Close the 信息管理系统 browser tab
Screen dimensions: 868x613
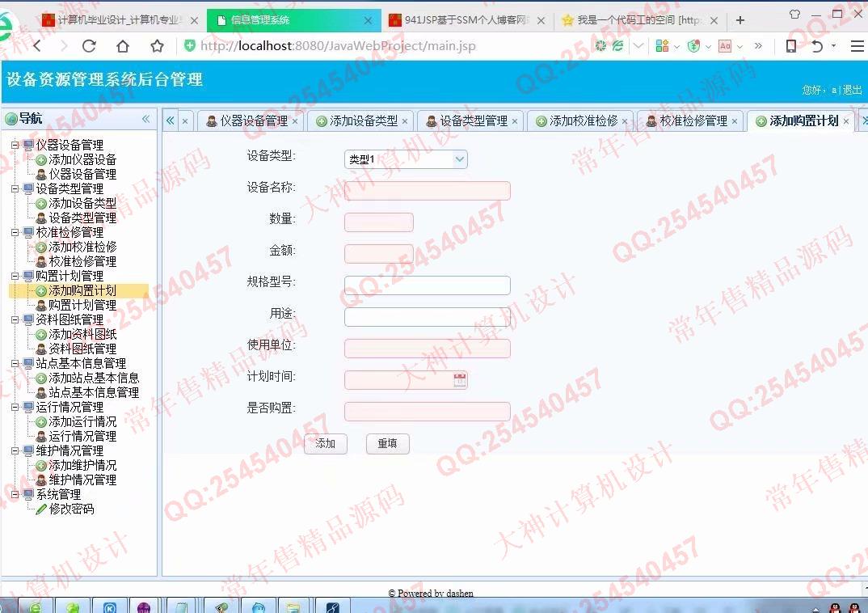(368, 20)
